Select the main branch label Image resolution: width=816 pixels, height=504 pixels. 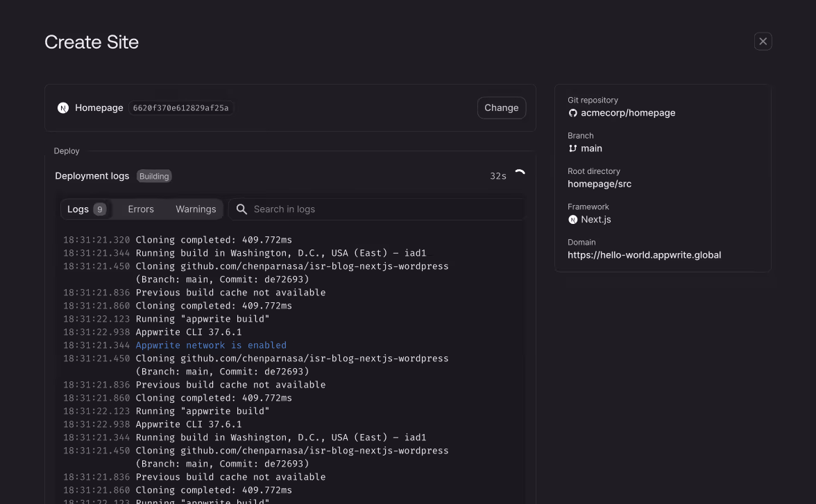pos(591,148)
